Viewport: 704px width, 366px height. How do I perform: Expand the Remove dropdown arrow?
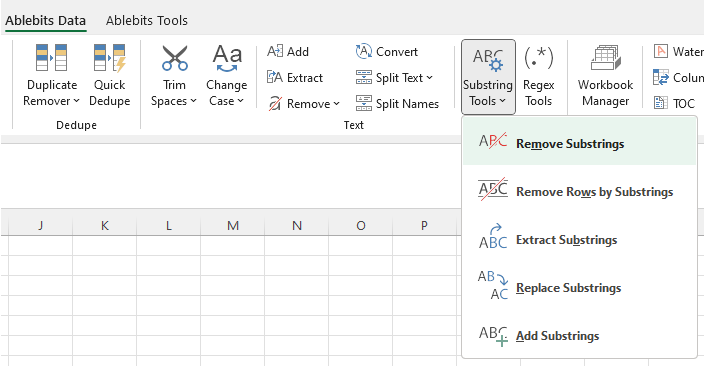[337, 104]
